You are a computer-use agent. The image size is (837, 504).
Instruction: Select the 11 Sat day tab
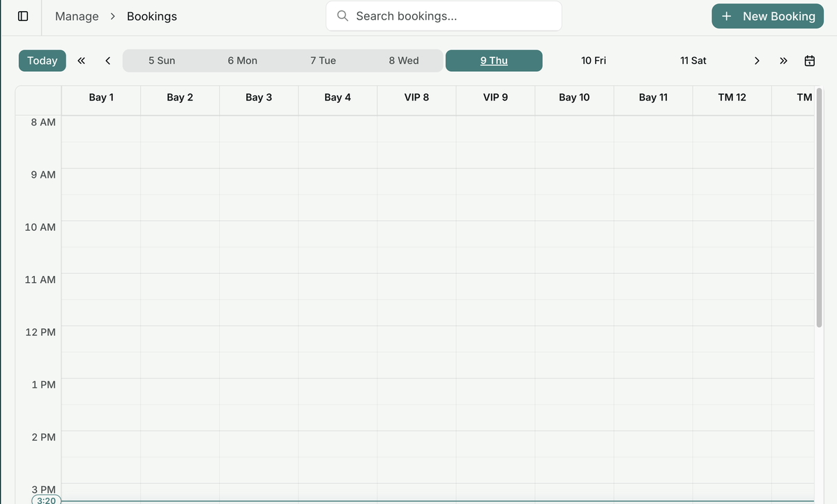pyautogui.click(x=693, y=61)
